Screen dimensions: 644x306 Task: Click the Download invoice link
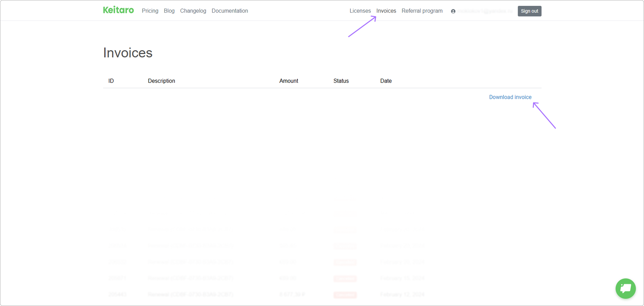(x=510, y=97)
